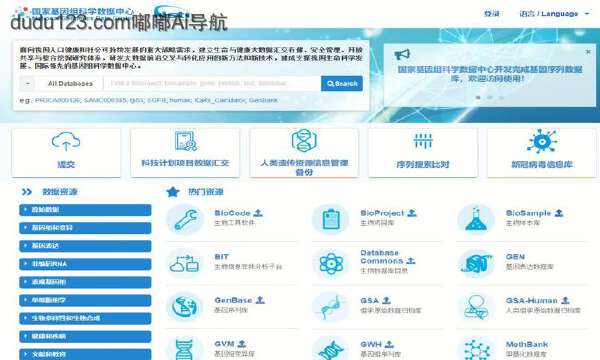Select the third announcement carousel dot

click(x=501, y=98)
